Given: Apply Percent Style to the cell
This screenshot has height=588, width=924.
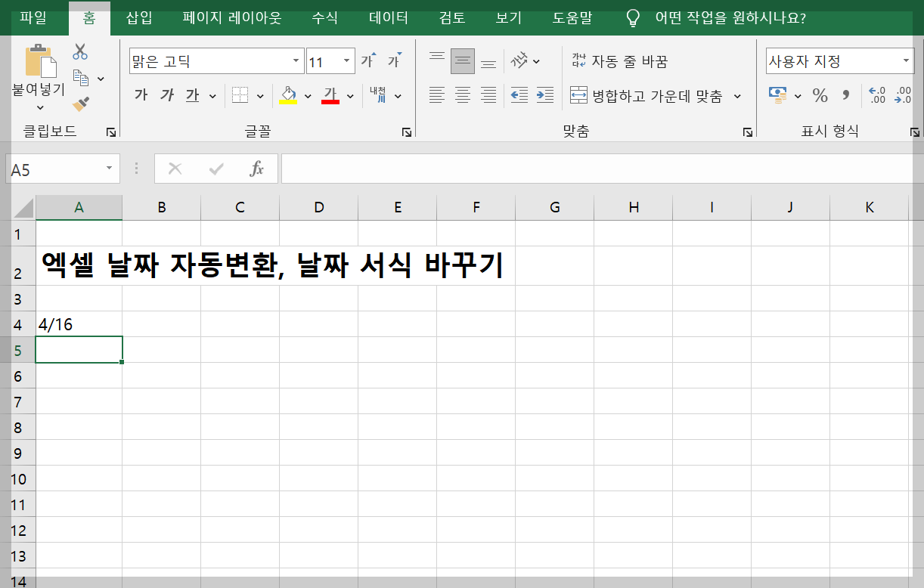Looking at the screenshot, I should coord(820,96).
